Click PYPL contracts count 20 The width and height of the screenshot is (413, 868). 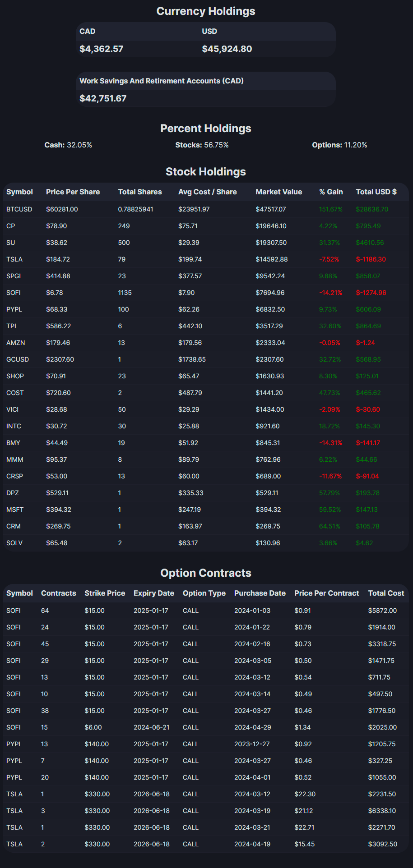point(45,778)
